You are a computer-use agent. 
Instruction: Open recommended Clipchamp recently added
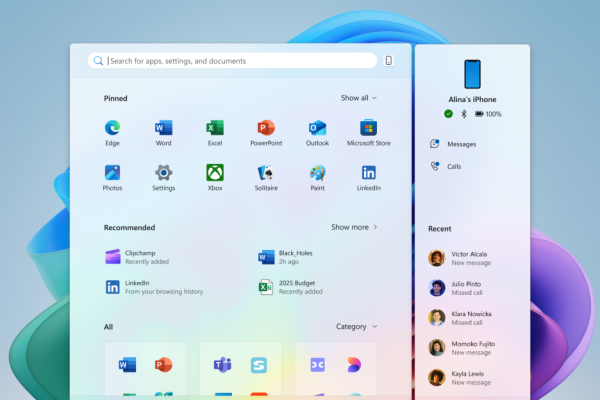pos(137,257)
